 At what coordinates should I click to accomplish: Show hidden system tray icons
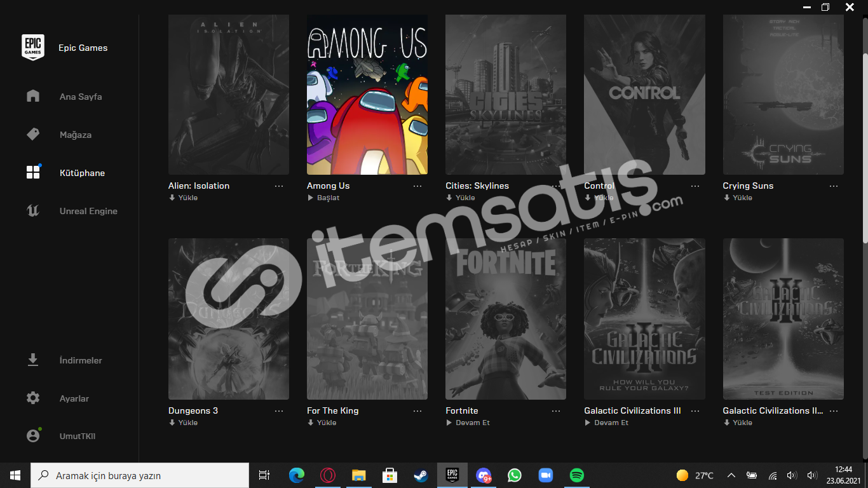coord(731,475)
